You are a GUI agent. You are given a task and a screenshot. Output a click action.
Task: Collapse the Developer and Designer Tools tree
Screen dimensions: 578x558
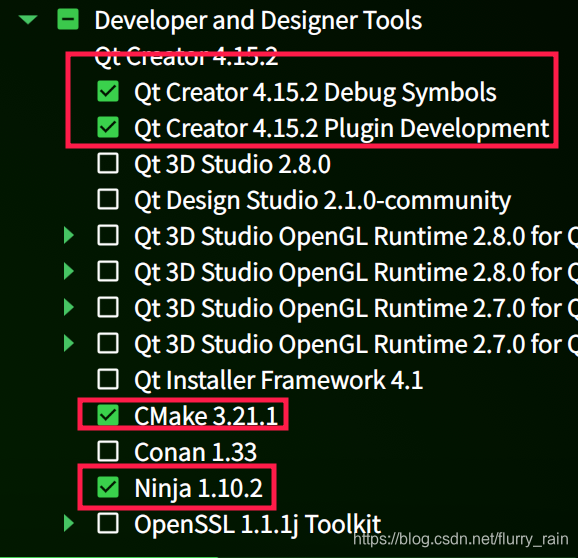28,19
